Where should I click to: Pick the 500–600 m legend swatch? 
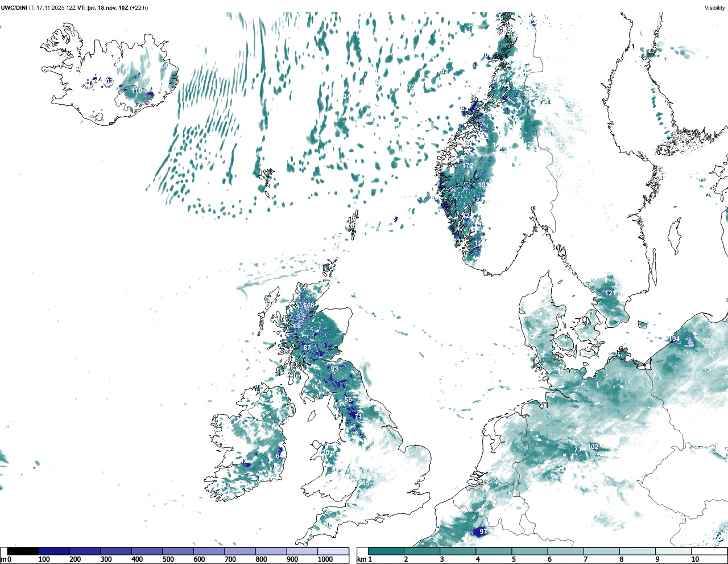pyautogui.click(x=178, y=551)
